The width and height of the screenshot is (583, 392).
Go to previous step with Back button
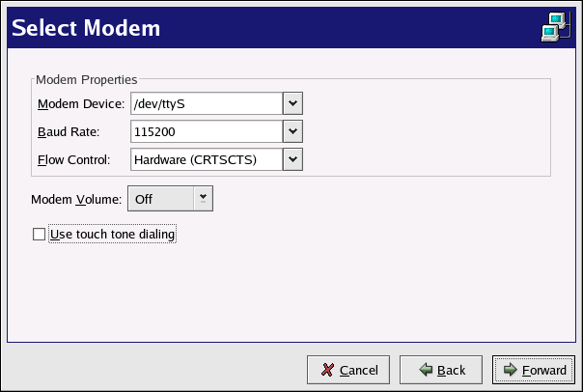coord(436,370)
